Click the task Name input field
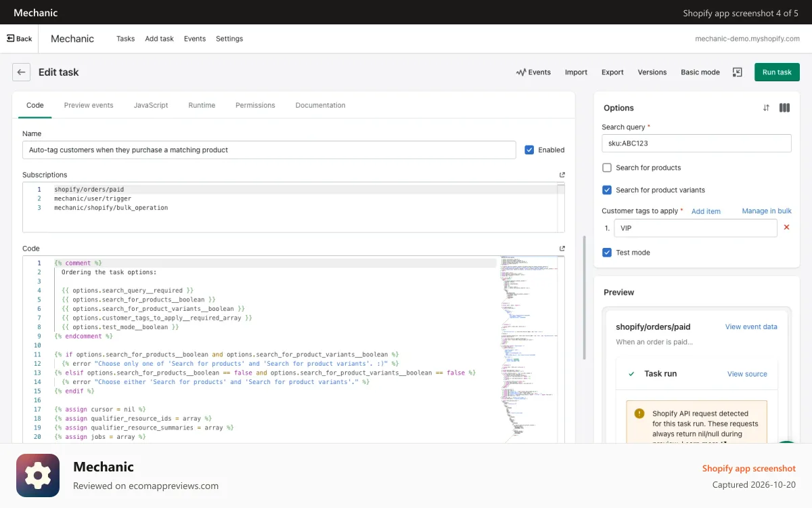 (269, 150)
